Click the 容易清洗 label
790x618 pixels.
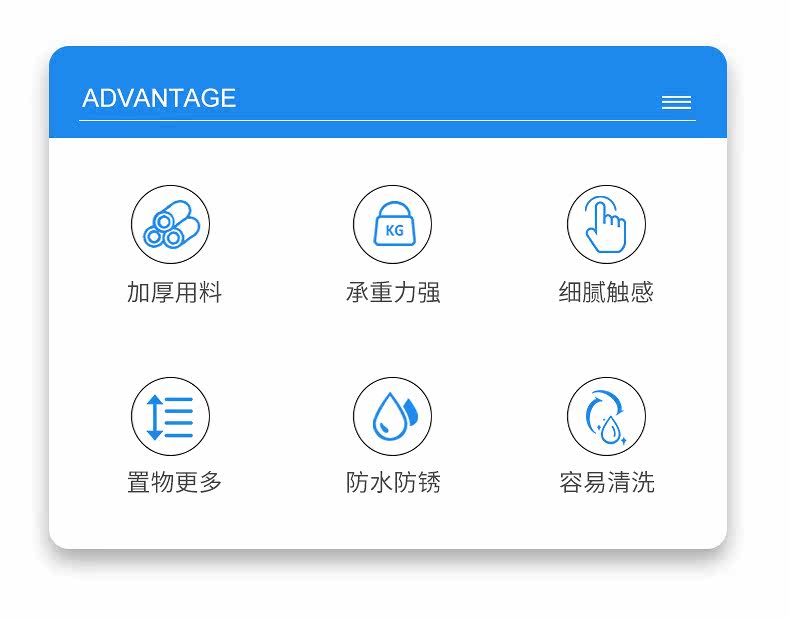(x=607, y=483)
